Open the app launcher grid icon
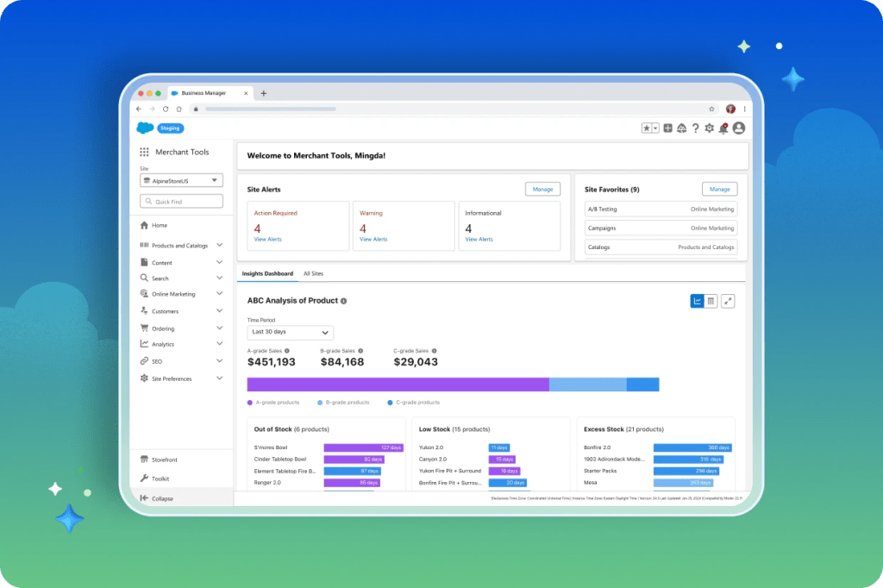The image size is (883, 588). [144, 152]
